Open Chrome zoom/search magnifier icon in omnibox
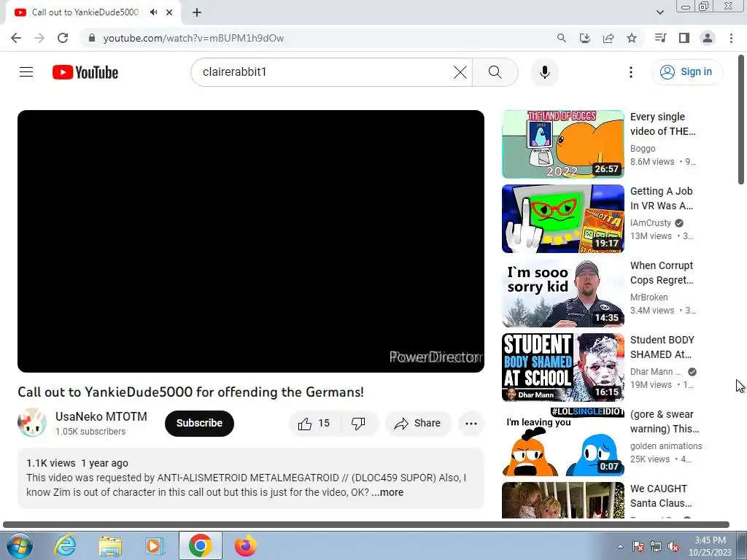This screenshot has width=747, height=560. tap(562, 38)
